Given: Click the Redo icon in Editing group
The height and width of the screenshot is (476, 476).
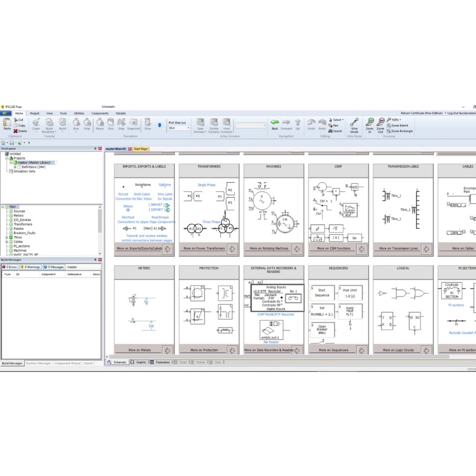Looking at the screenshot, I should pyautogui.click(x=322, y=122).
